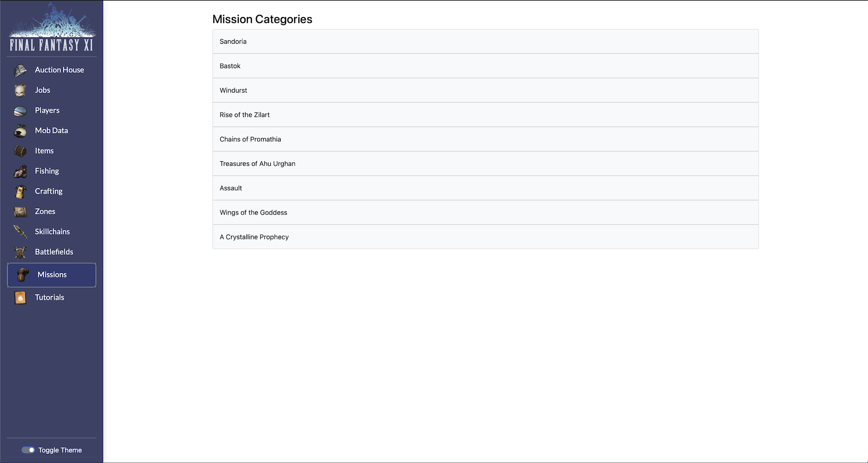Click the Final Fantasy XI logo
Image resolution: width=868 pixels, height=463 pixels.
pyautogui.click(x=52, y=28)
